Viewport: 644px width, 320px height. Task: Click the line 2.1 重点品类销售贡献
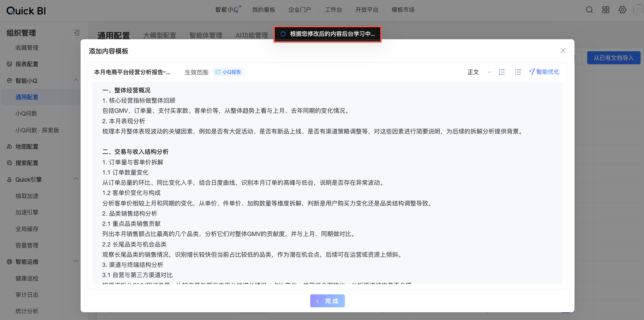(x=131, y=224)
